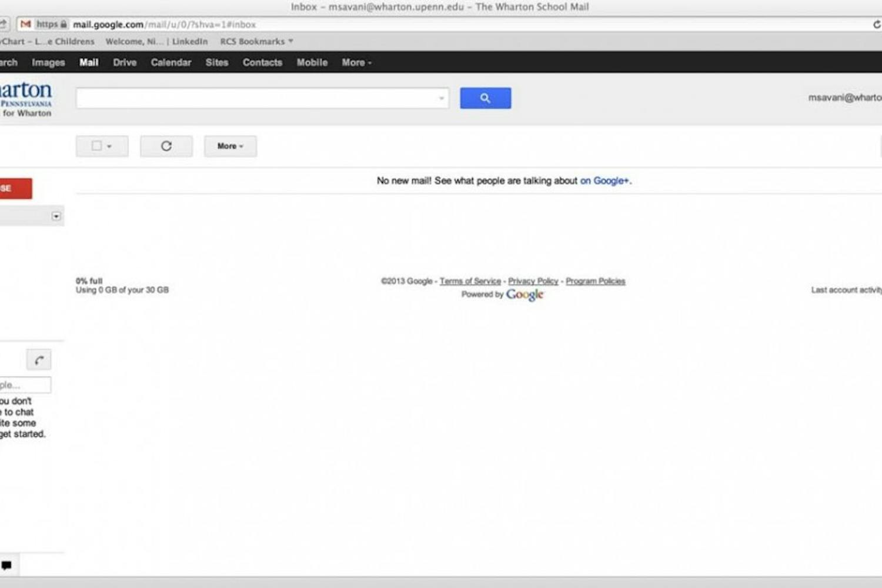Expand the sidebar labels dropdown arrow
Screen dimensions: 882x588
(56, 216)
